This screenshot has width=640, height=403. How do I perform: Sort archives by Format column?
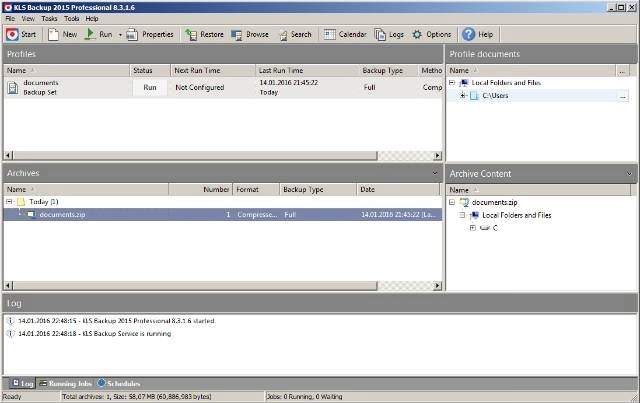pyautogui.click(x=256, y=189)
